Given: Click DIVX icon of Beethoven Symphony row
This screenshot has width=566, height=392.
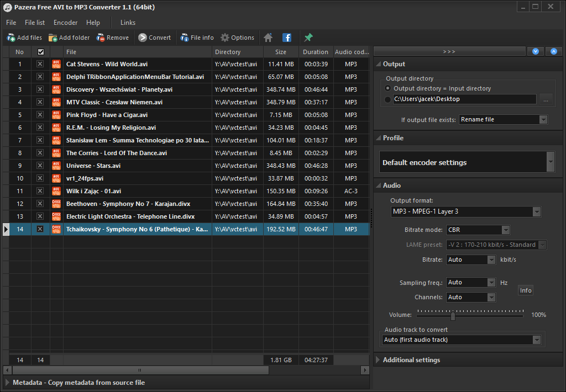Looking at the screenshot, I should (56, 204).
